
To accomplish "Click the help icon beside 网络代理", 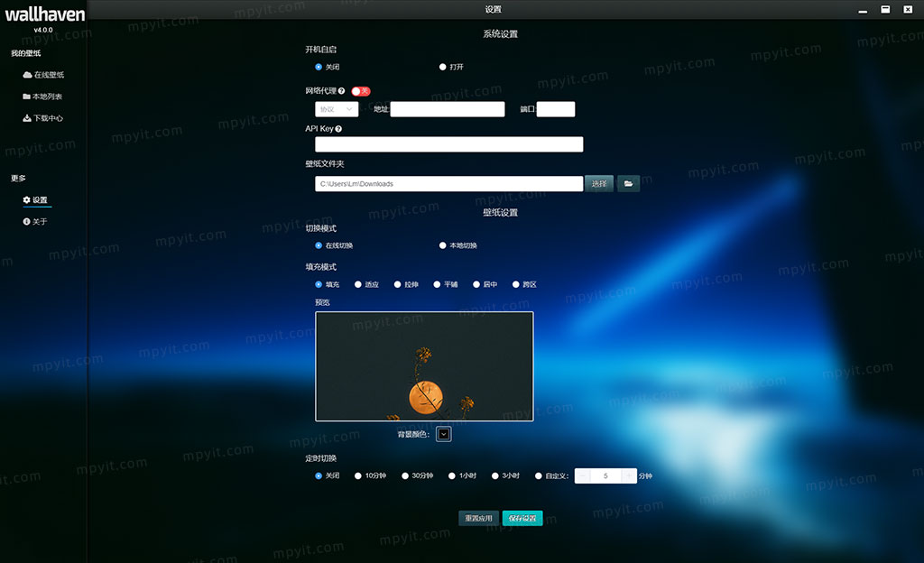I will (341, 91).
